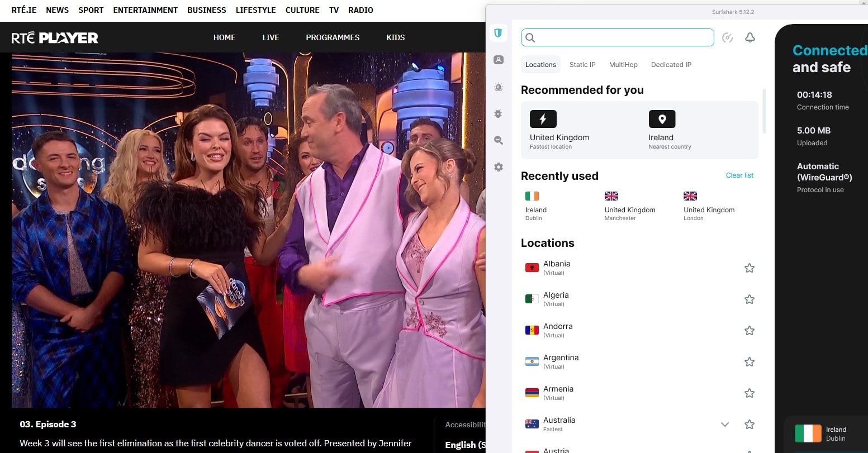Click Clear list link

pyautogui.click(x=739, y=175)
